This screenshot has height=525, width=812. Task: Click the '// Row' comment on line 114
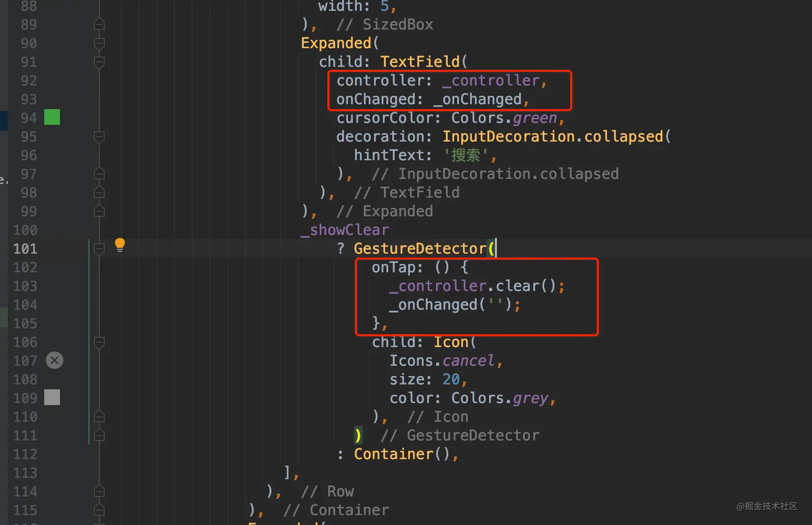point(327,492)
